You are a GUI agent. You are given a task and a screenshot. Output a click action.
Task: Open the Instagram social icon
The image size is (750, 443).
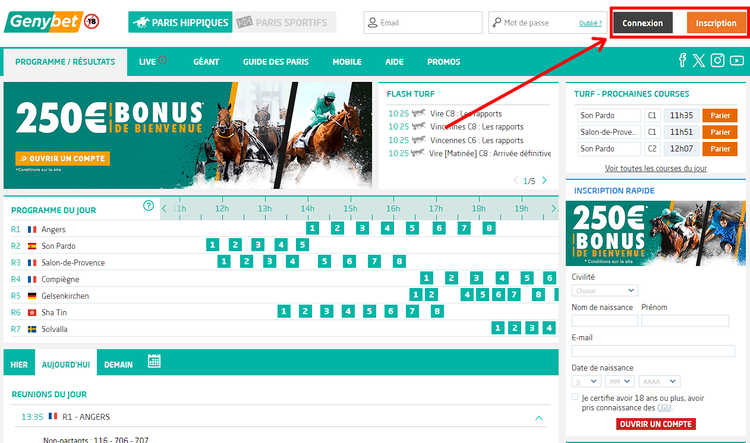pos(717,60)
